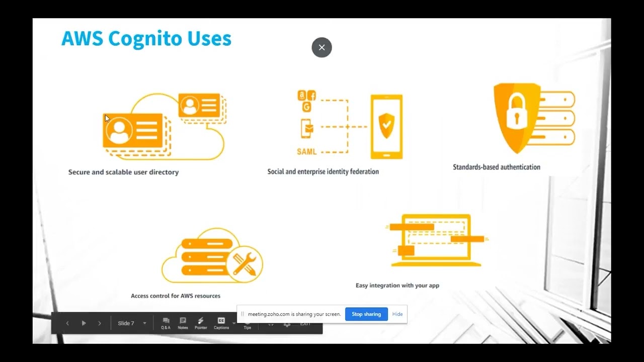Click the SAML identity federation illustration

350,124
